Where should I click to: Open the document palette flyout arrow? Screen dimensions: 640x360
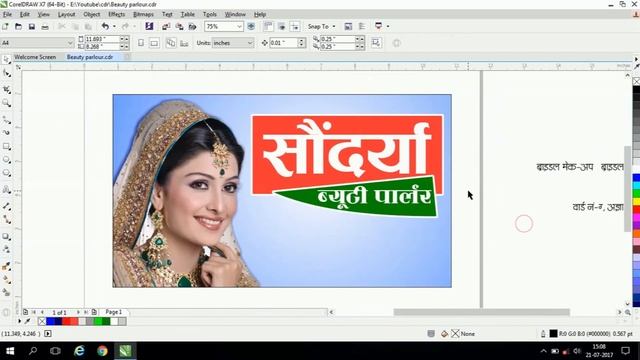pyautogui.click(x=19, y=321)
